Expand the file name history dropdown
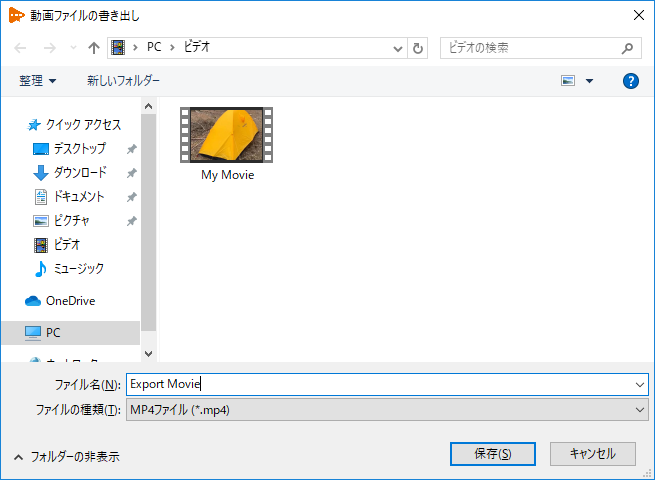 pyautogui.click(x=640, y=384)
